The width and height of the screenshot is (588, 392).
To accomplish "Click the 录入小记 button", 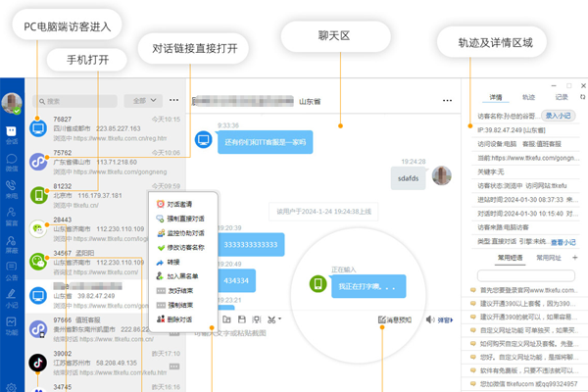I will point(558,116).
